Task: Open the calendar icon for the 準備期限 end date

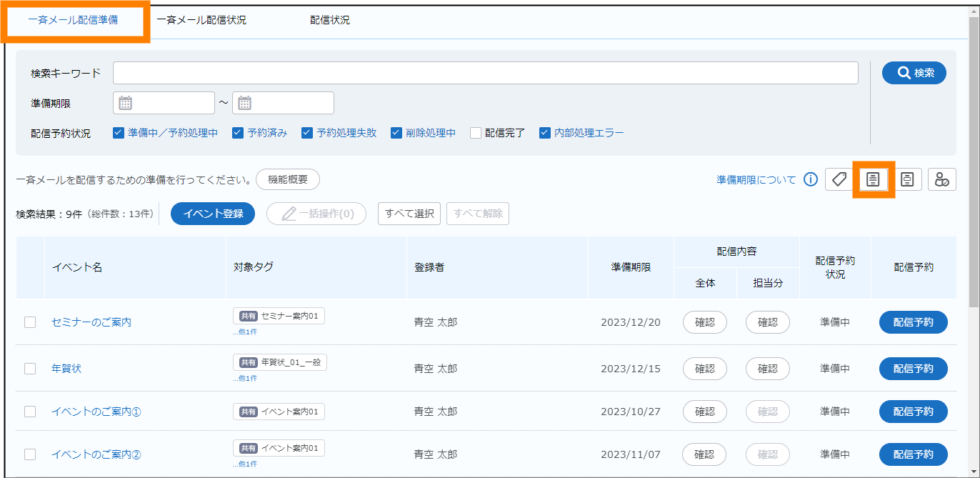Action: [x=245, y=103]
